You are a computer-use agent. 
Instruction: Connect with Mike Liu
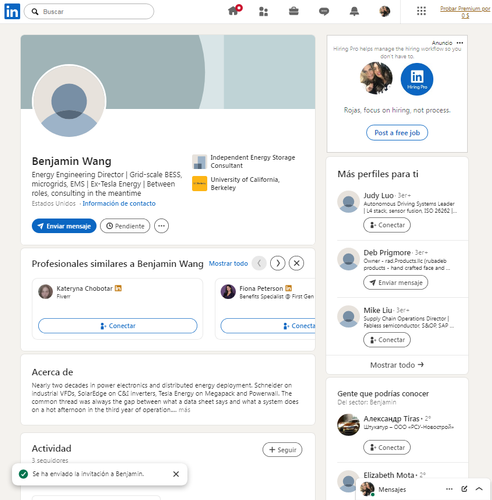pos(387,340)
